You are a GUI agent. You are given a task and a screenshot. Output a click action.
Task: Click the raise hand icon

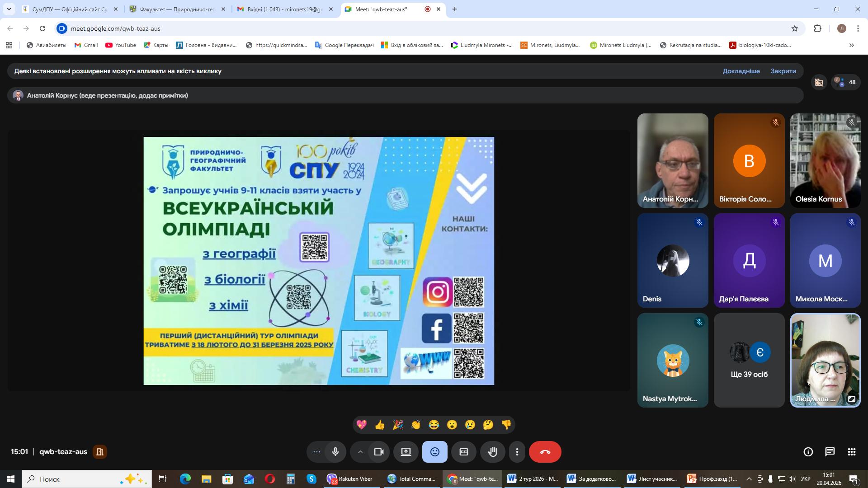(492, 452)
